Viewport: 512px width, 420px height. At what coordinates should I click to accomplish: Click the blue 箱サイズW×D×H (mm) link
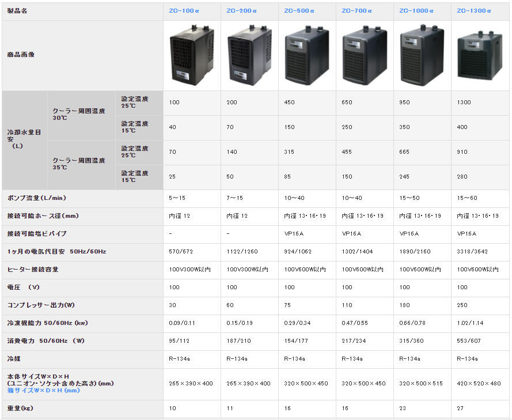coord(43,391)
